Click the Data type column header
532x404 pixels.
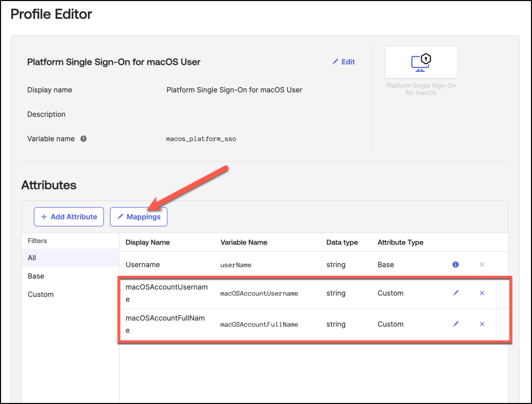click(x=342, y=243)
